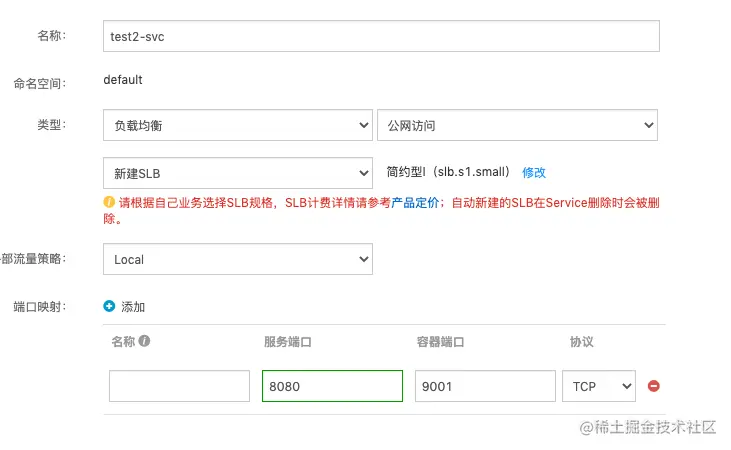Open the TCP protocol dropdown
Screen dimensions: 731x450
tap(599, 386)
